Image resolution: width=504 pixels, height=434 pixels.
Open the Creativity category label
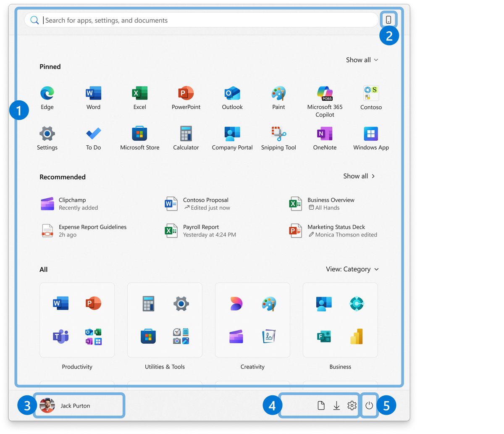click(x=252, y=367)
